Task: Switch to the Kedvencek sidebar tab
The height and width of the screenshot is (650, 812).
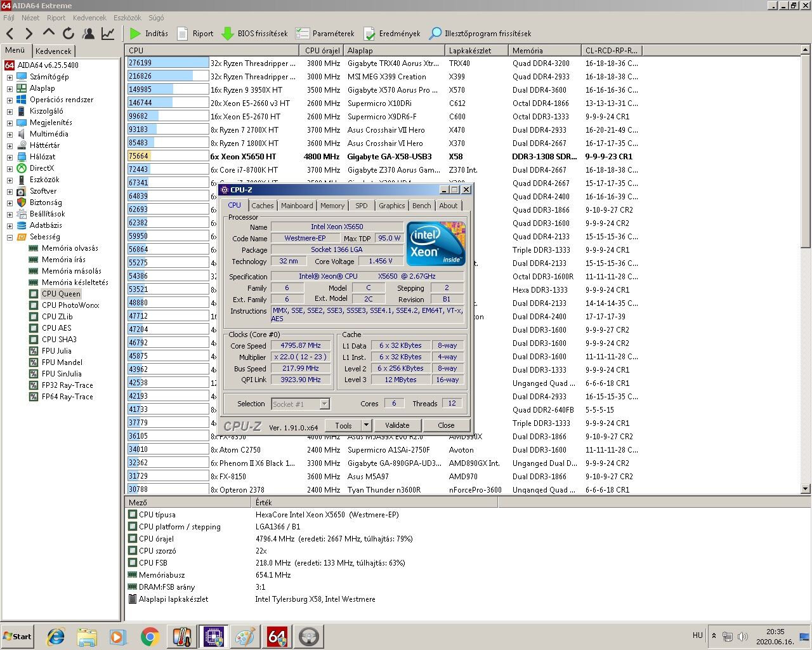Action: [53, 51]
